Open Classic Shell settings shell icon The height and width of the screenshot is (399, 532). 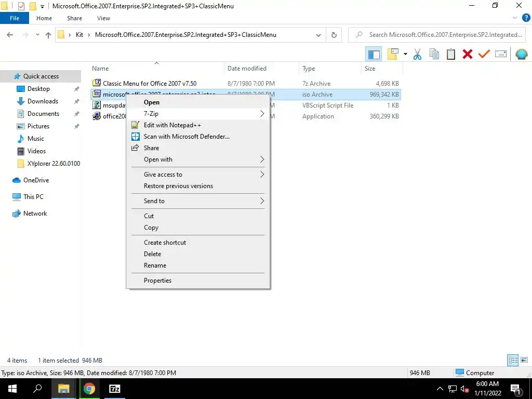click(521, 54)
